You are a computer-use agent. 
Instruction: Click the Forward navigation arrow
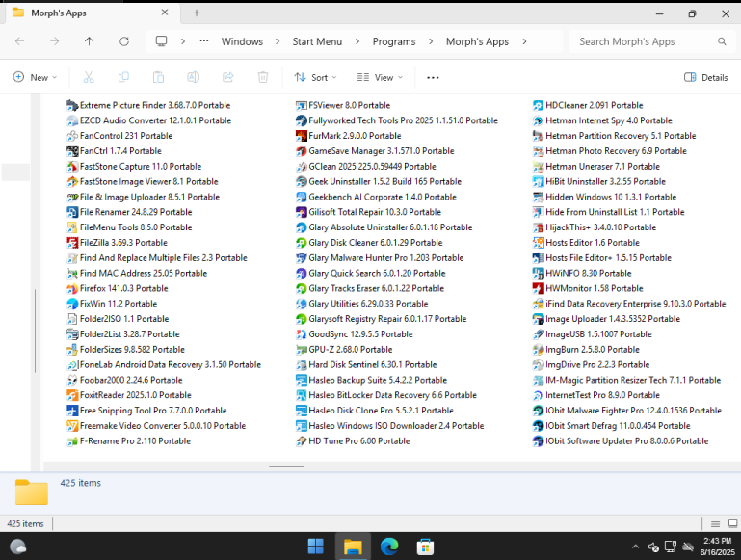tap(54, 41)
